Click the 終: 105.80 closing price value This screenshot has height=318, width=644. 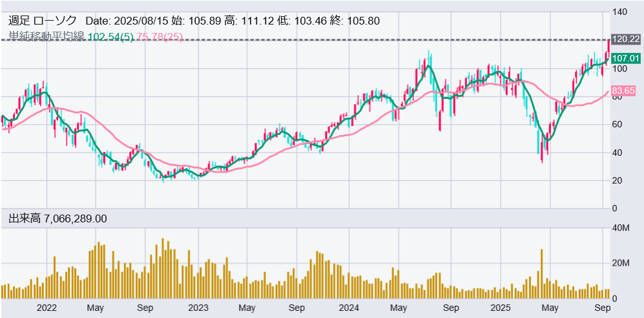coord(355,21)
